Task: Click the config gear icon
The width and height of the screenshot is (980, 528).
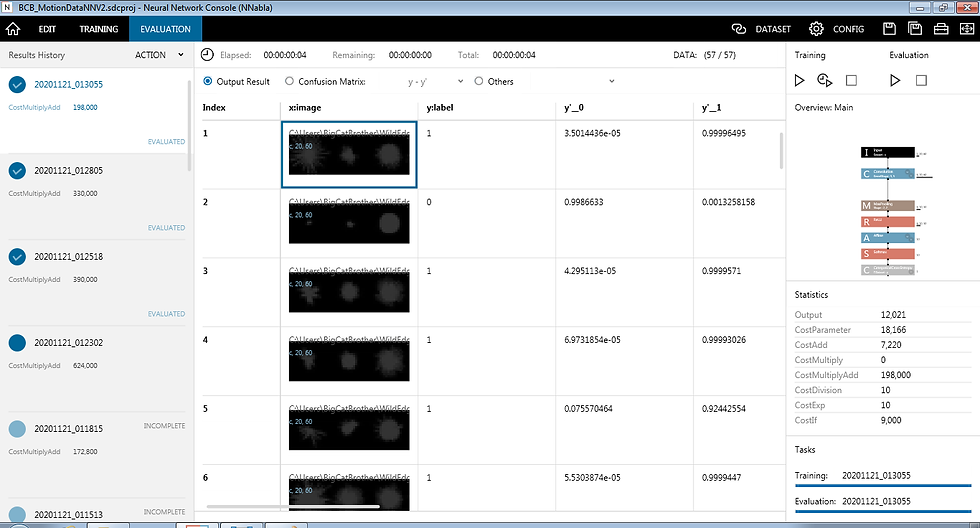Action: [816, 29]
